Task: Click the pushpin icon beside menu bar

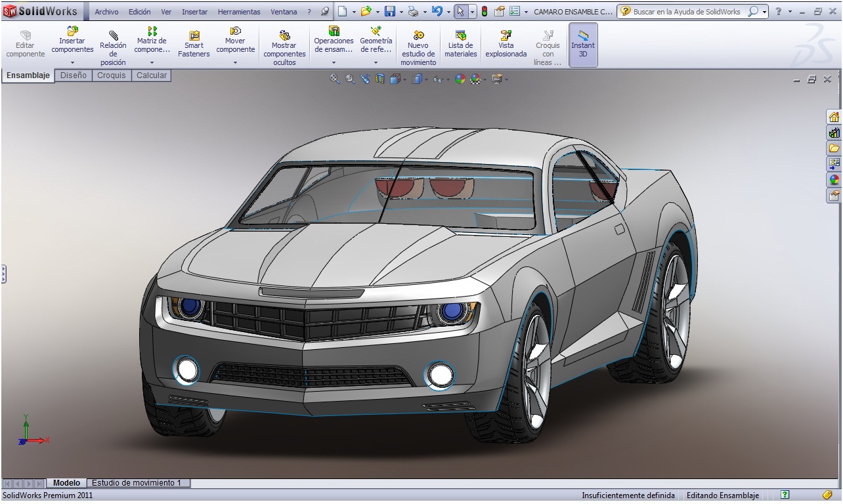Action: pos(325,11)
